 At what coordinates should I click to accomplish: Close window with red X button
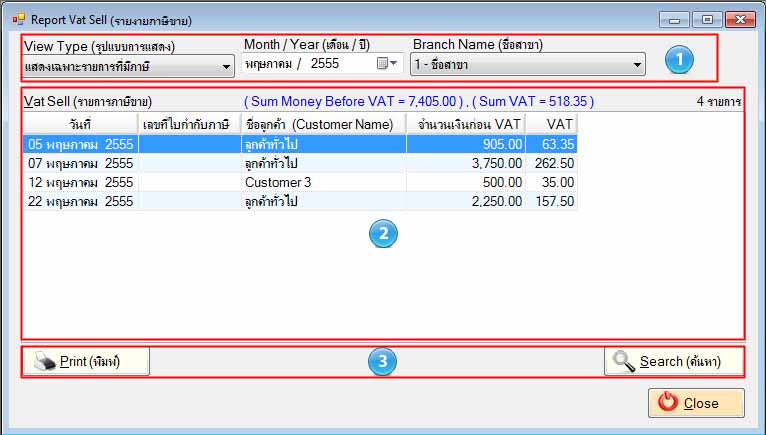740,20
